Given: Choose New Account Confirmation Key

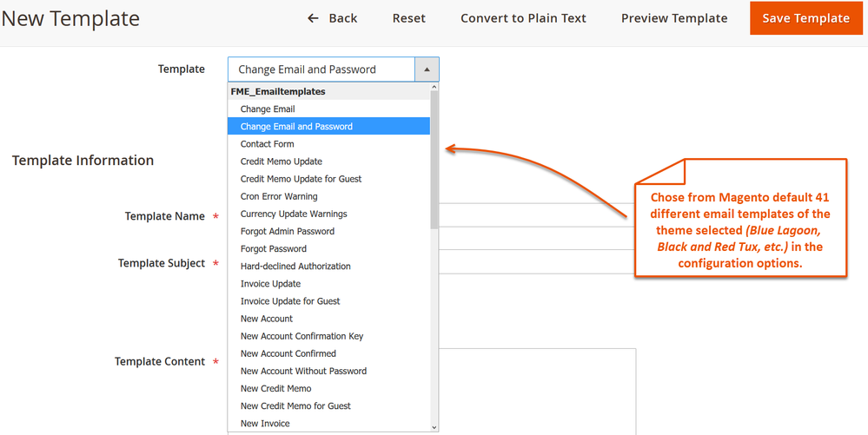Looking at the screenshot, I should (x=301, y=336).
